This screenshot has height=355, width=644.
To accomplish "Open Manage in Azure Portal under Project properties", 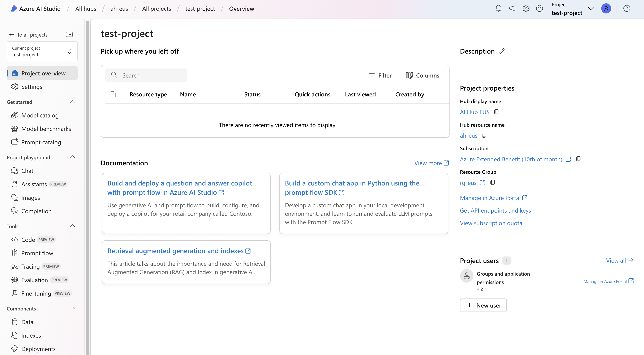I will [x=494, y=198].
